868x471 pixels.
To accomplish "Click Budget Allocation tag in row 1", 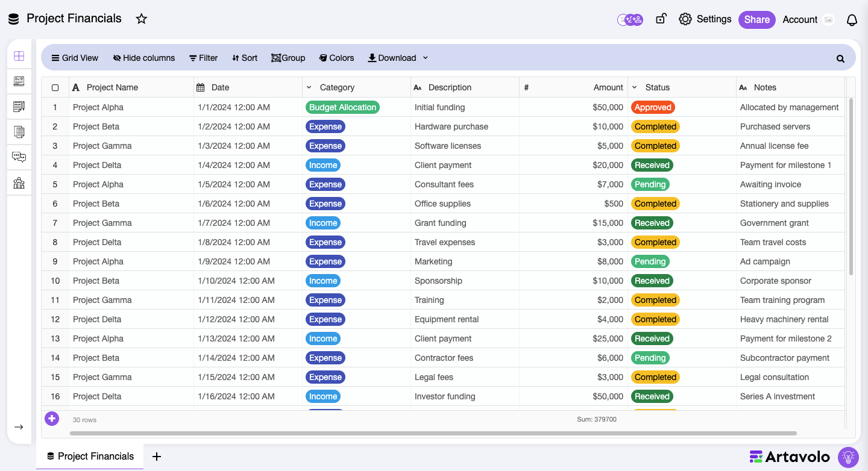I will tap(342, 107).
